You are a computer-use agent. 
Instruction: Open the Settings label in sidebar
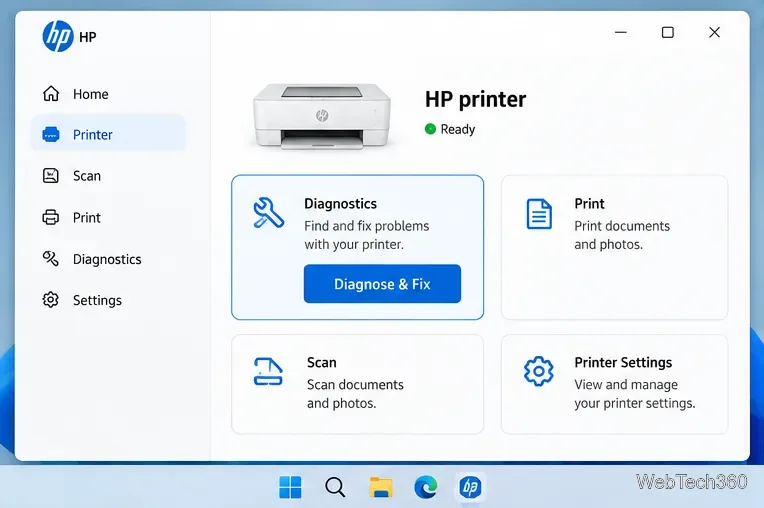tap(97, 301)
